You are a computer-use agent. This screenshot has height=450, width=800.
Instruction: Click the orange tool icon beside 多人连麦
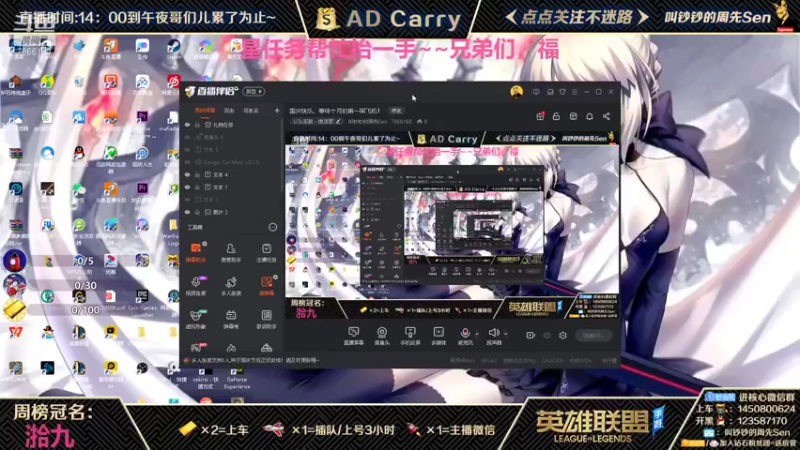(x=266, y=286)
